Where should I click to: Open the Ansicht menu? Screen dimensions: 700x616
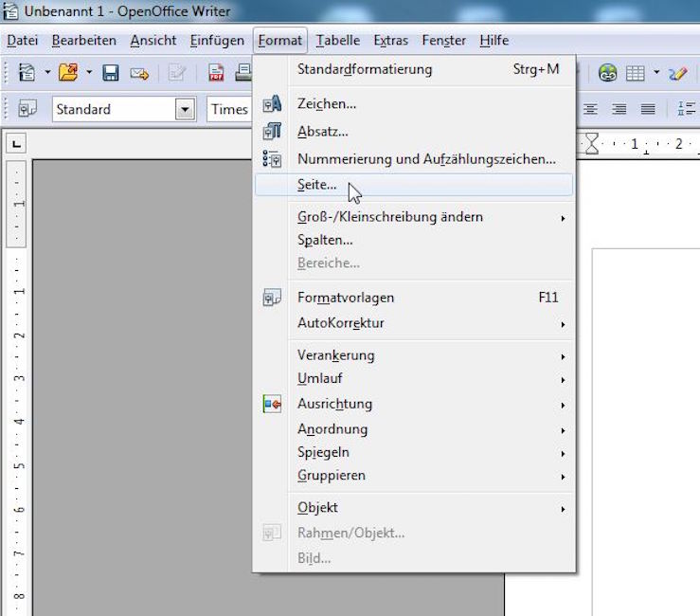click(x=153, y=41)
